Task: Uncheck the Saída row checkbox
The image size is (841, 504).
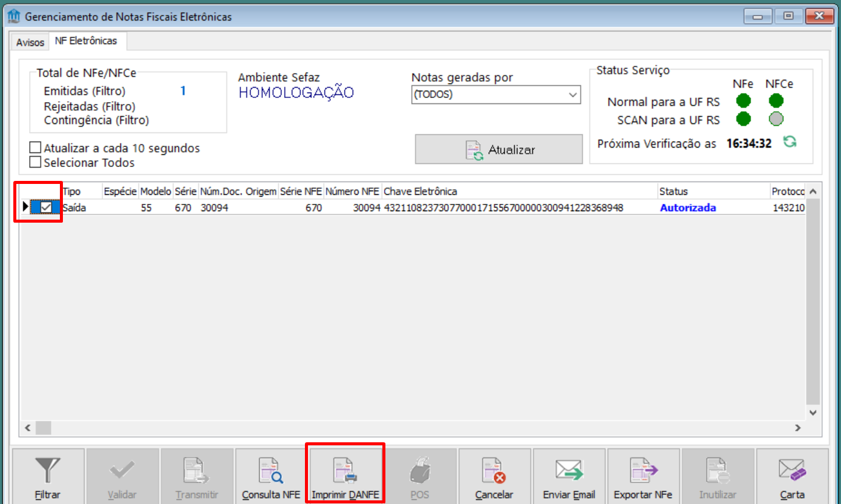Action: tap(46, 208)
